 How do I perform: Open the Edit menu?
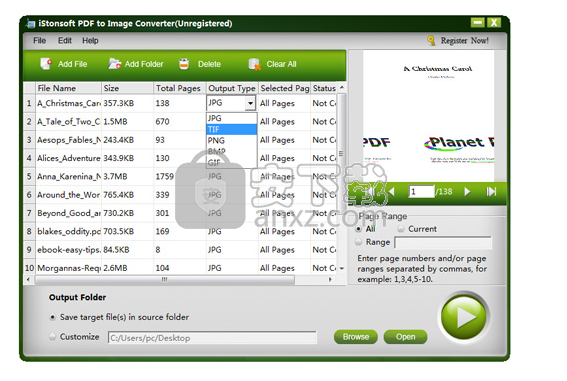[x=65, y=40]
